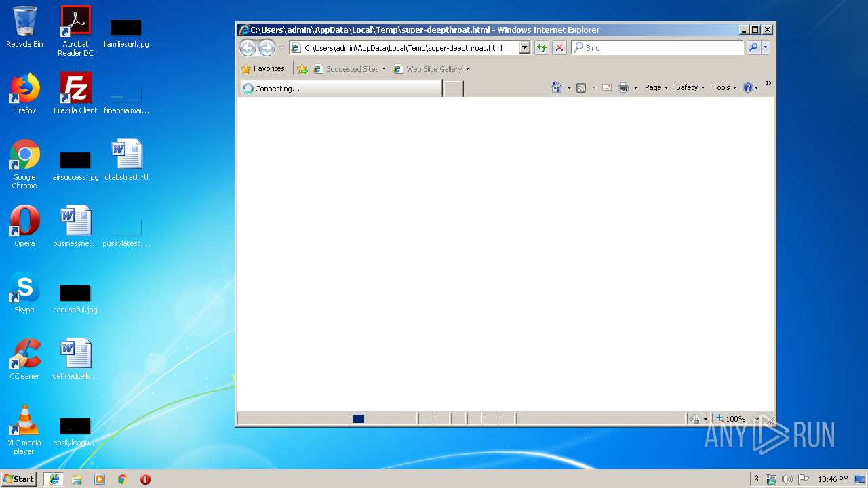
Task: Select the Opera desktop shortcut
Action: click(x=24, y=226)
